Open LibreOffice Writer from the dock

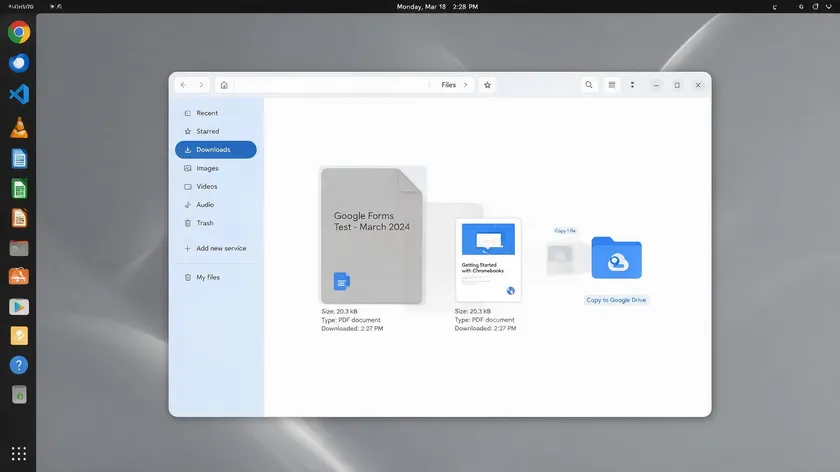coord(19,159)
